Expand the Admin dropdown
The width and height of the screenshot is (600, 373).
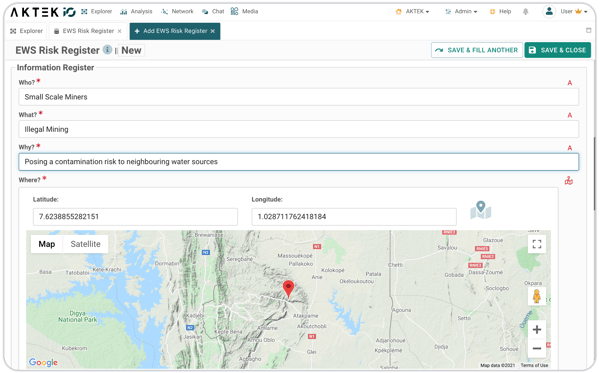tap(461, 11)
